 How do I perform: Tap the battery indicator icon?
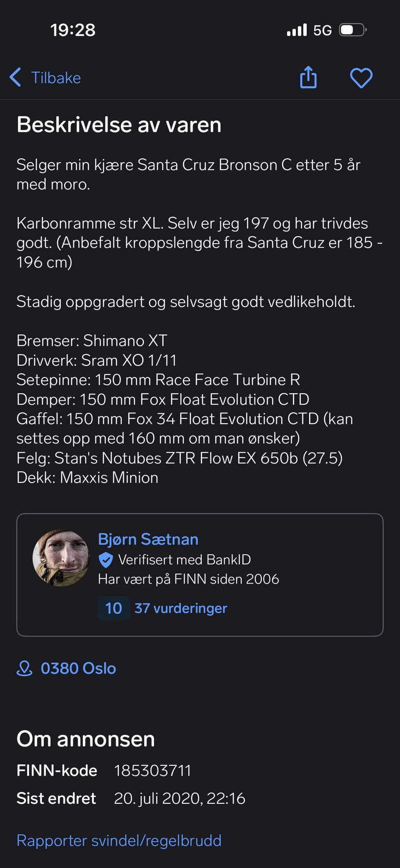pos(352,30)
